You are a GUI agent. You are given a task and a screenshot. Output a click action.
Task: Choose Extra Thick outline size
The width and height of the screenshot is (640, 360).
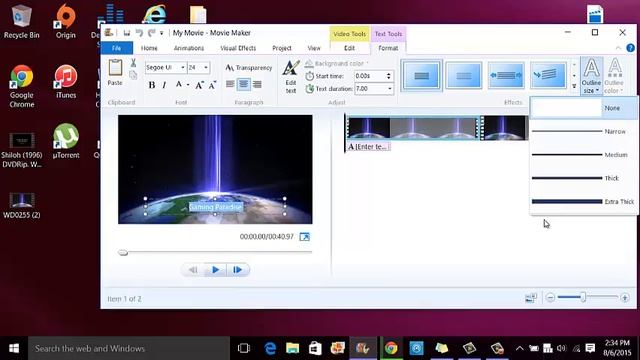584,201
